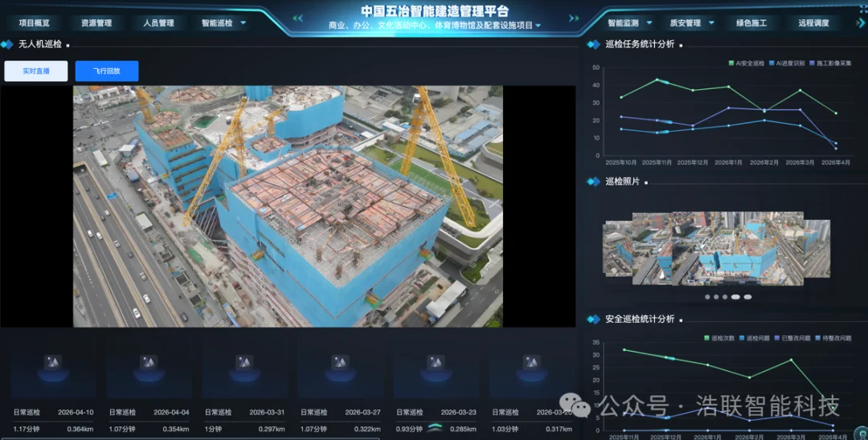868x440 pixels.
Task: Expand the 质安管理 dropdown arrow
Action: (711, 22)
